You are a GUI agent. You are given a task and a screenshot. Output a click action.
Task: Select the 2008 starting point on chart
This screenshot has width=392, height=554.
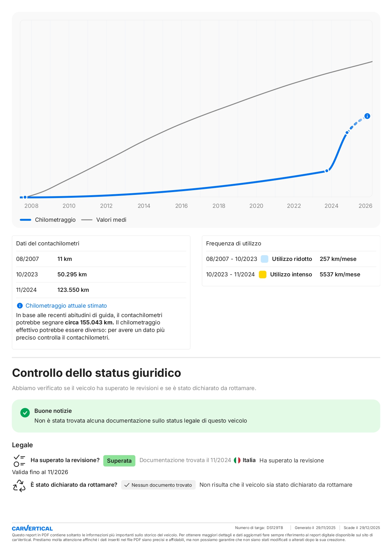click(25, 197)
